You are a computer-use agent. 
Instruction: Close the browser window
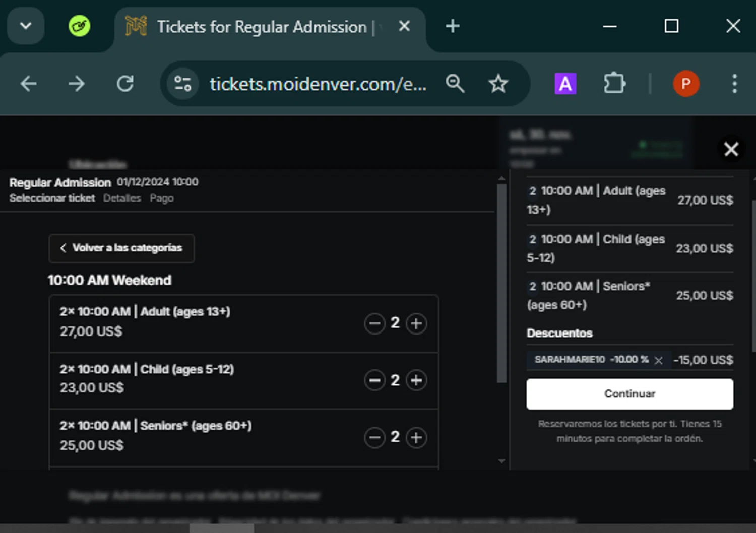pyautogui.click(x=733, y=26)
